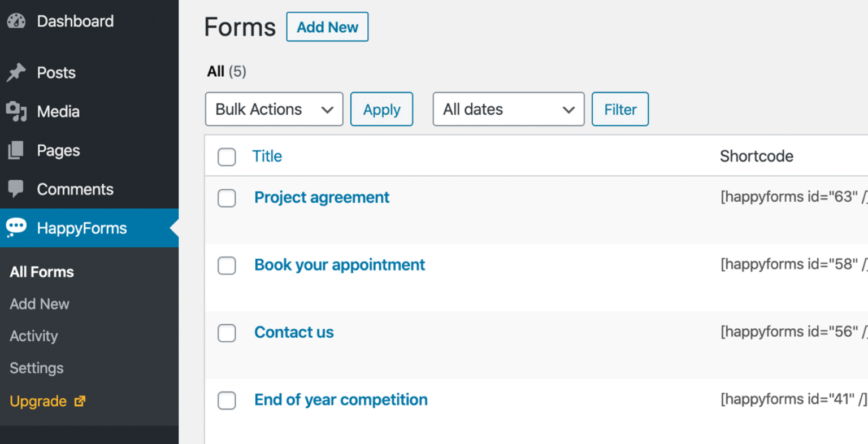
Task: Sort forms by clicking the Title column header
Action: [267, 156]
